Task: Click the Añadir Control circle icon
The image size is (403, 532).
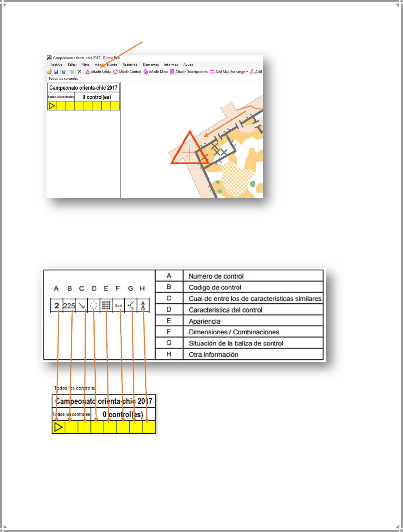Action: click(x=115, y=72)
